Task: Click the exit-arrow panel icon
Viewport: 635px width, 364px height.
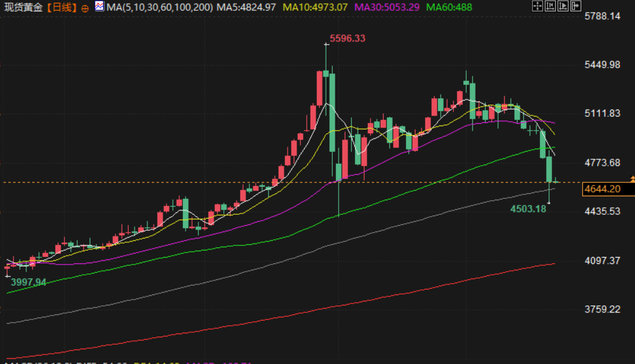Action: coord(576,6)
